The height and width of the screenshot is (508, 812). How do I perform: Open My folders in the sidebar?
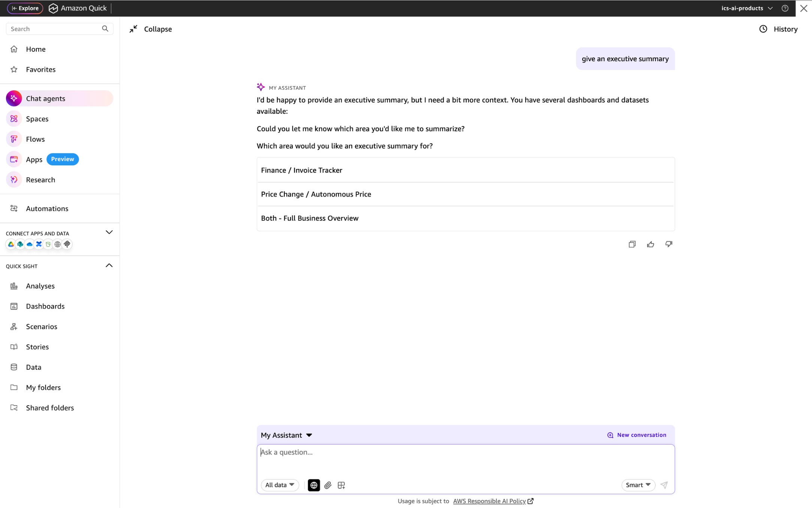[43, 388]
